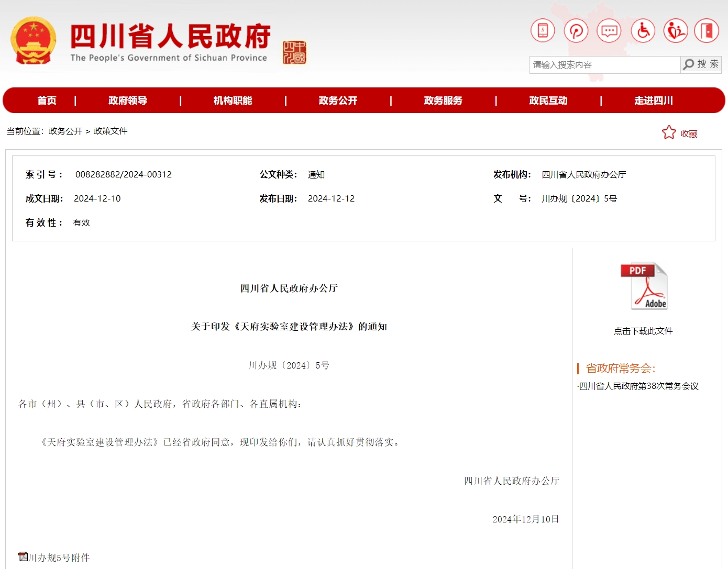
Task: Click the red circular P-shaped icon
Action: 576,31
